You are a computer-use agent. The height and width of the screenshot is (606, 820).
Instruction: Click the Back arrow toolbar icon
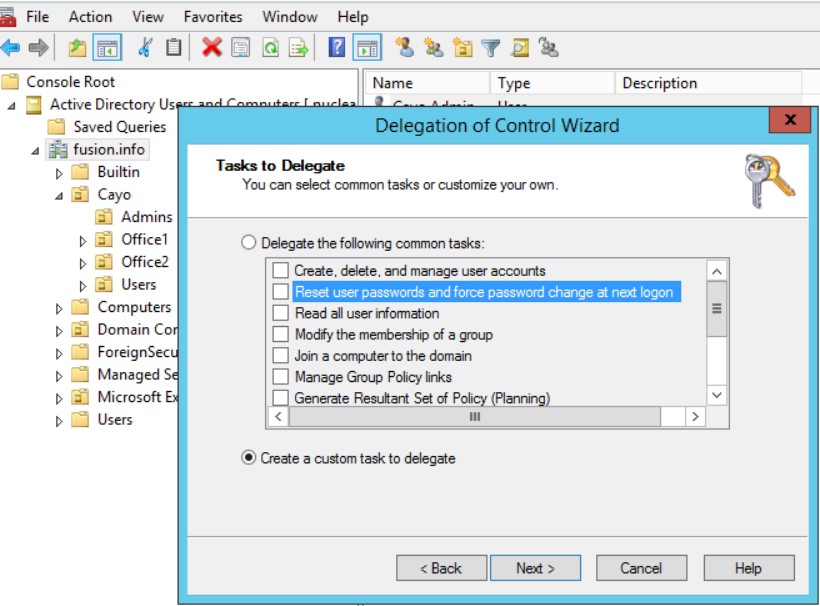pyautogui.click(x=10, y=48)
